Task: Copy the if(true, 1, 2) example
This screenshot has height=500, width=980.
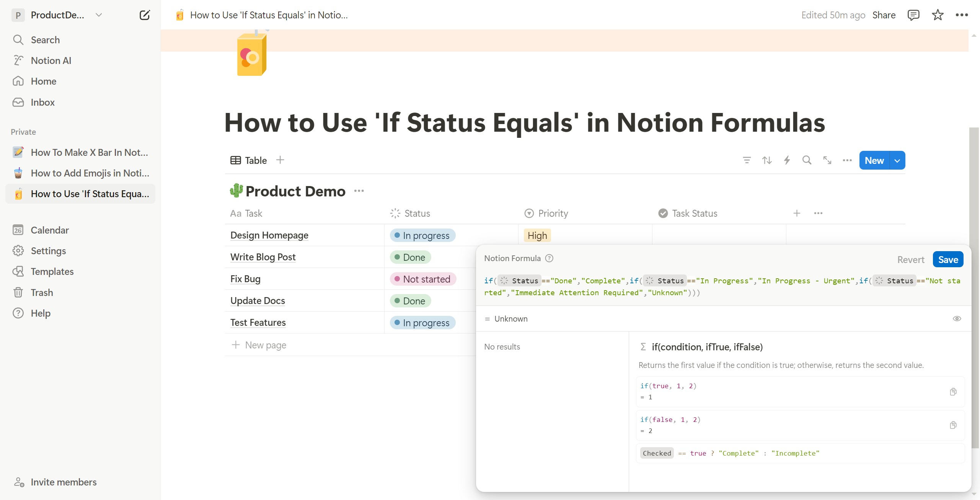Action: [x=953, y=392]
